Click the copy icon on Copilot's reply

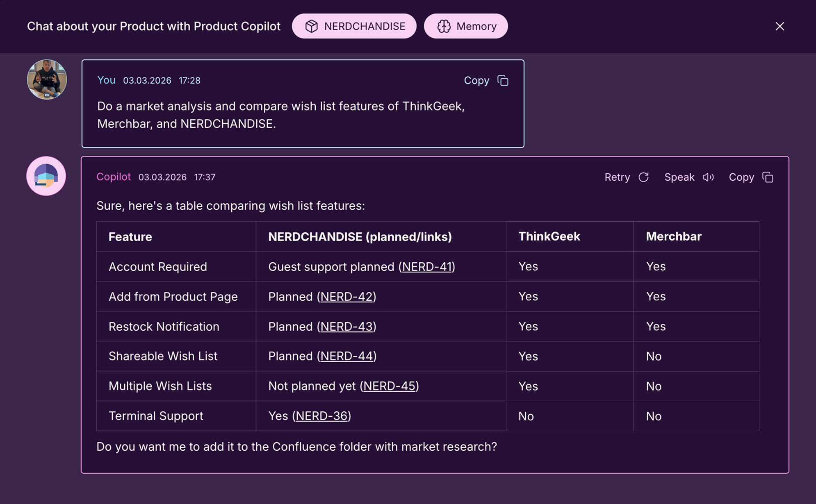point(768,177)
